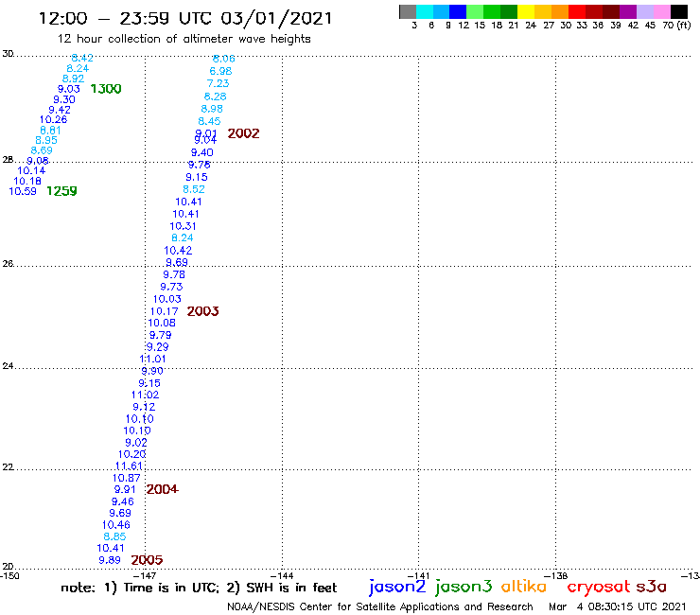Click the 8.92 wave height value
Image resolution: width=700 pixels, height=615 pixels.
tap(73, 79)
